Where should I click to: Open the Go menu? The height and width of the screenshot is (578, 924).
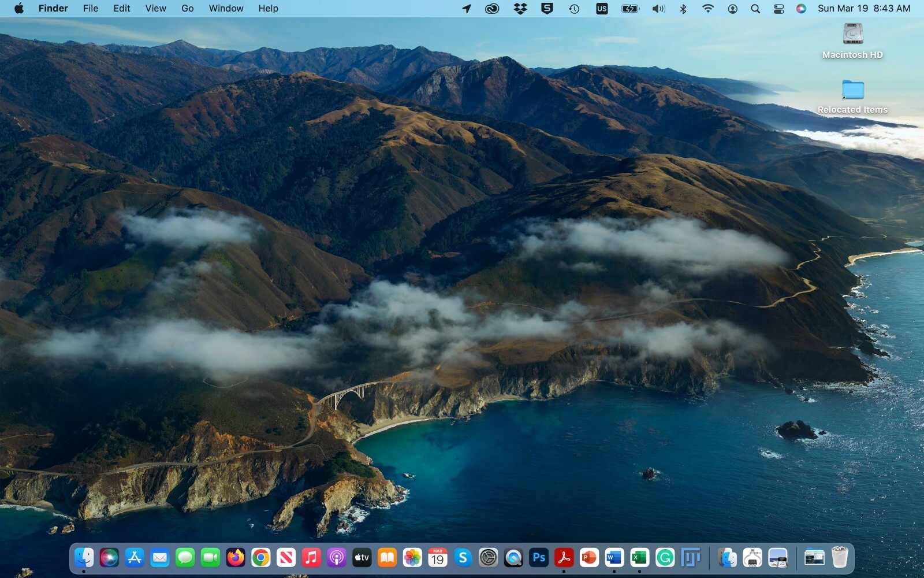[187, 9]
